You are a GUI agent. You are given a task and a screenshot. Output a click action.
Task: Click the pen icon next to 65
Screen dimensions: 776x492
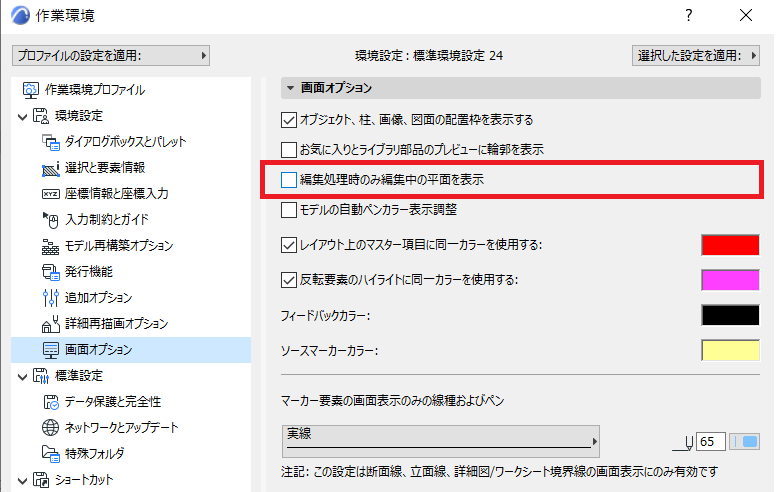click(683, 442)
